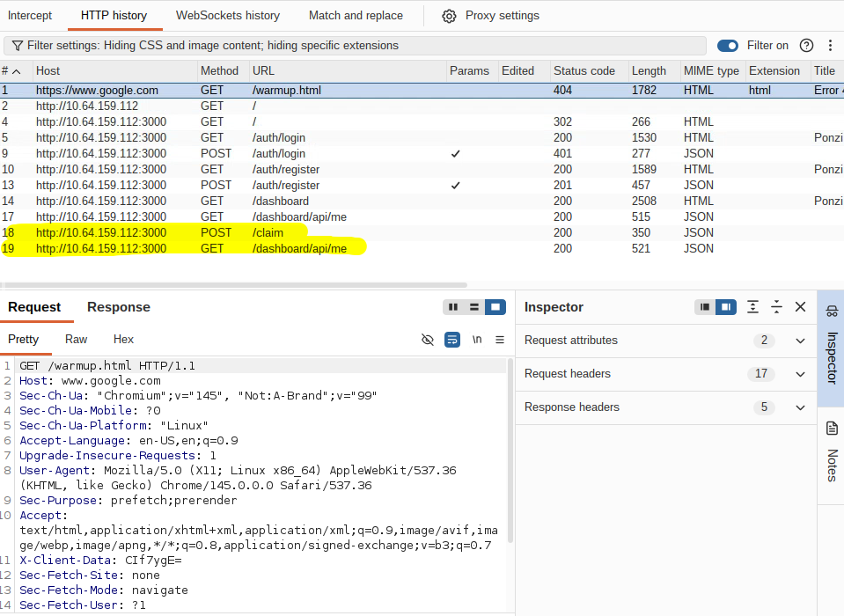Switch to the Intercept tab
Screen dimensions: 844x616
30,16
